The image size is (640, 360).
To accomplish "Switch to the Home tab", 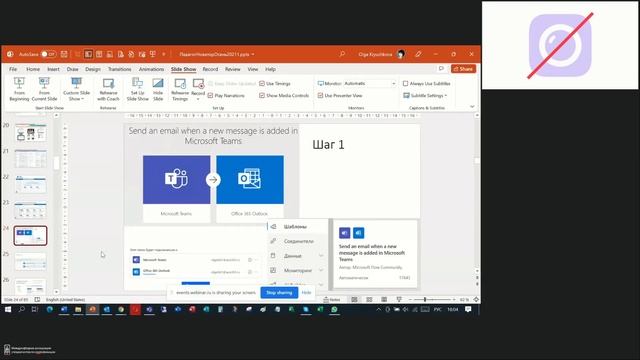I will click(33, 69).
